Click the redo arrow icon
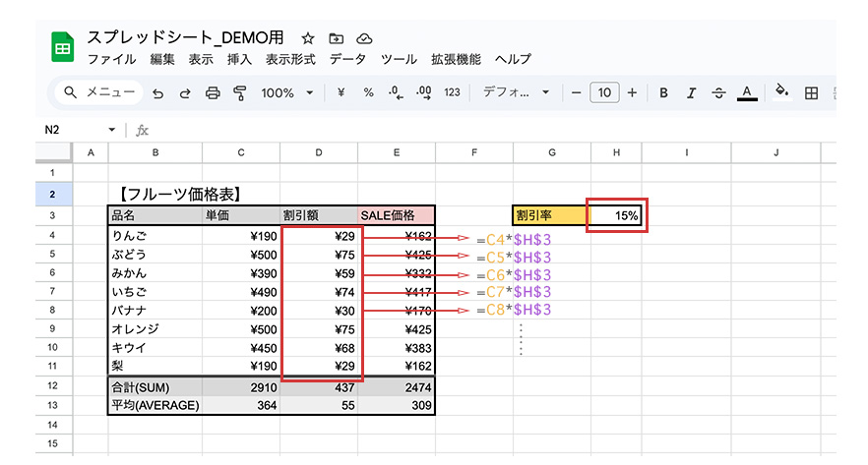 click(x=185, y=93)
